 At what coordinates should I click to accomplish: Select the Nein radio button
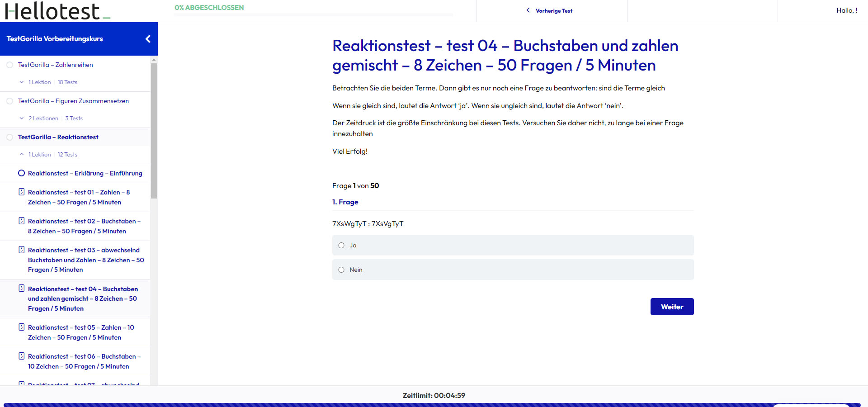click(x=341, y=270)
